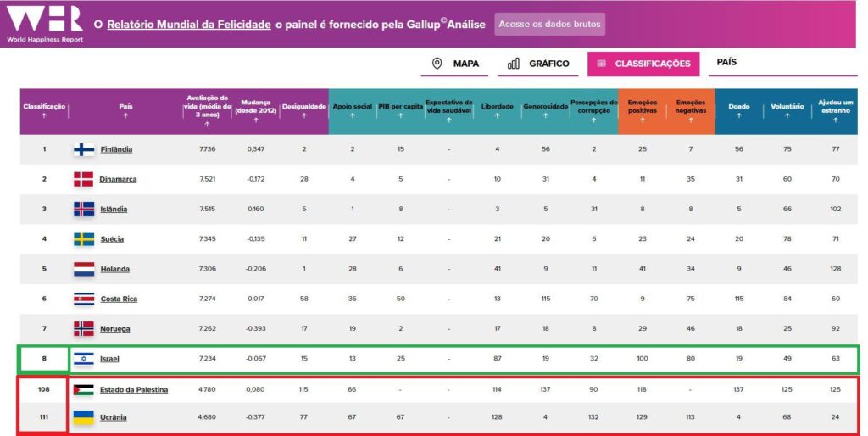868x436 pixels.
Task: Click the Denmark flag icon
Action: click(x=84, y=179)
